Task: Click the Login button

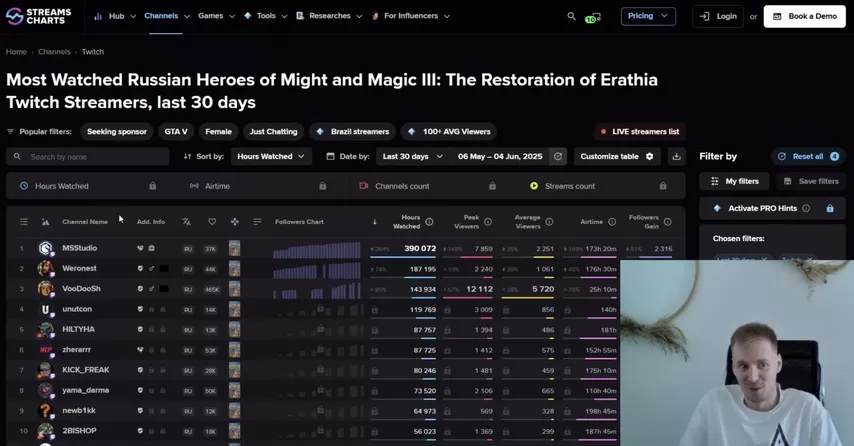Action: click(718, 16)
